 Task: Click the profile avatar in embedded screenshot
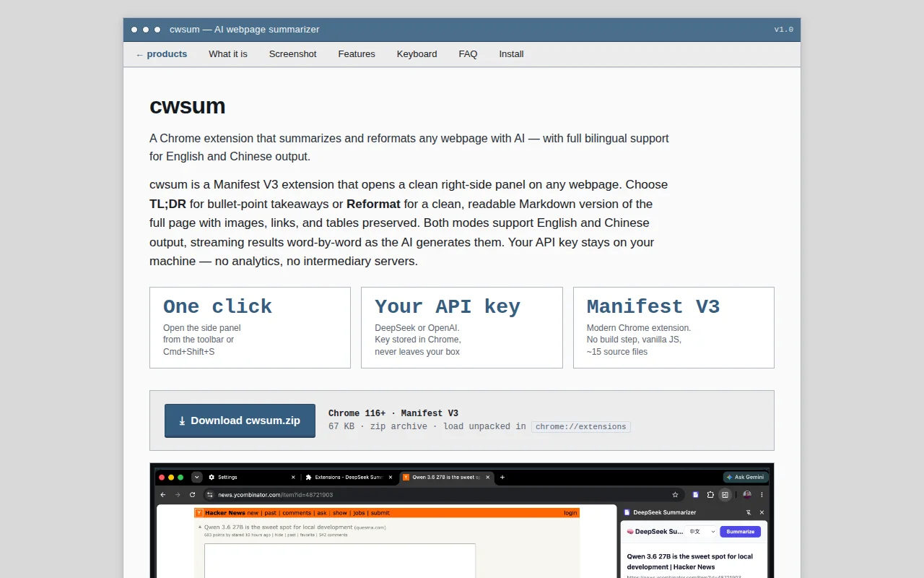click(x=747, y=495)
